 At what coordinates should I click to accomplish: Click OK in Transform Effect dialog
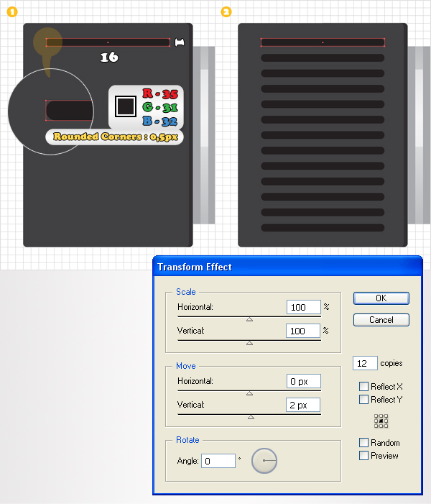tap(381, 298)
